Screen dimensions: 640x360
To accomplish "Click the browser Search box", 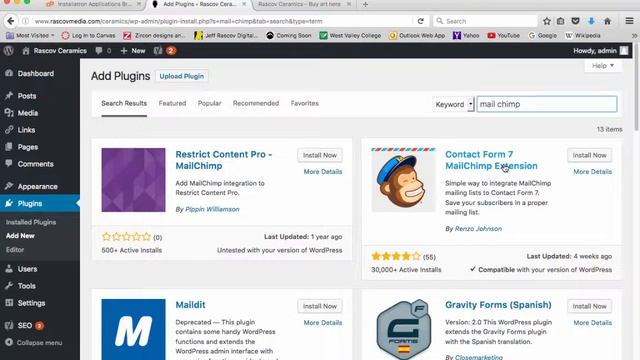I will [x=485, y=21].
